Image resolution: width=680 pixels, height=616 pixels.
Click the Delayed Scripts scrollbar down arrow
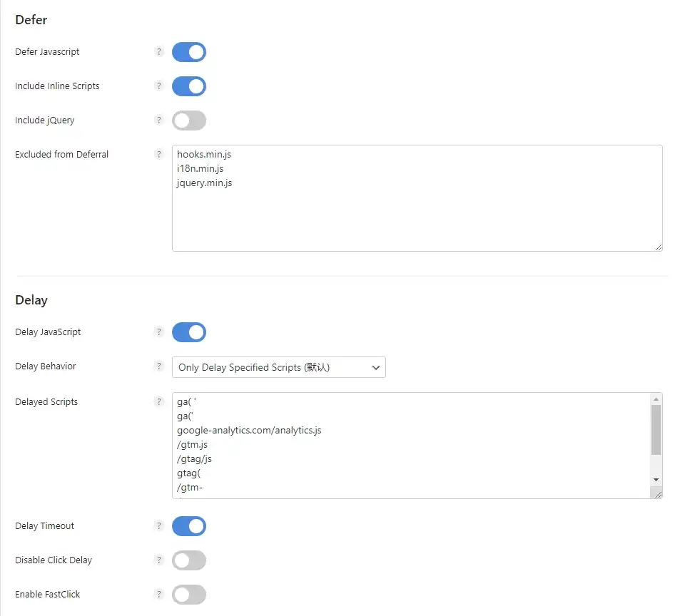[x=656, y=480]
